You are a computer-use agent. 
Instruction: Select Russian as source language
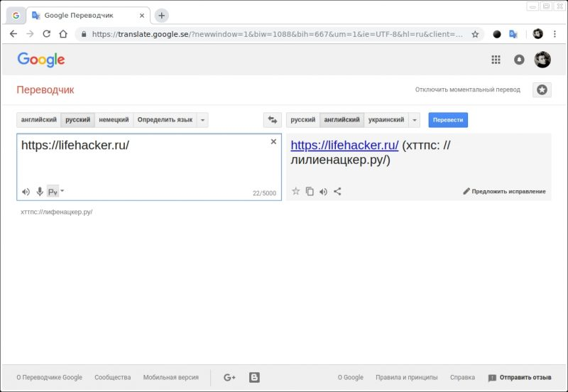77,120
